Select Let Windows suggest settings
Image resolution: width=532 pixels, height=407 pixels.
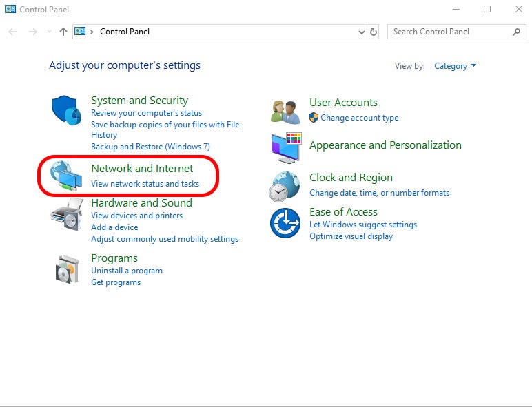363,225
